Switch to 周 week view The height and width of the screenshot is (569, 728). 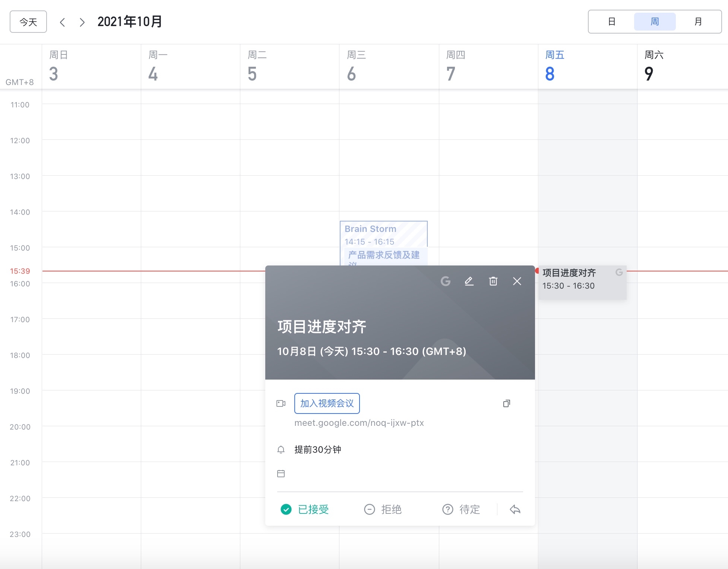coord(655,22)
